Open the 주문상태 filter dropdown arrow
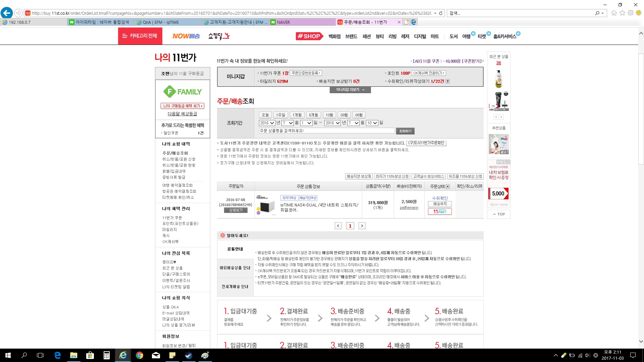The height and width of the screenshot is (362, 644). (447, 187)
